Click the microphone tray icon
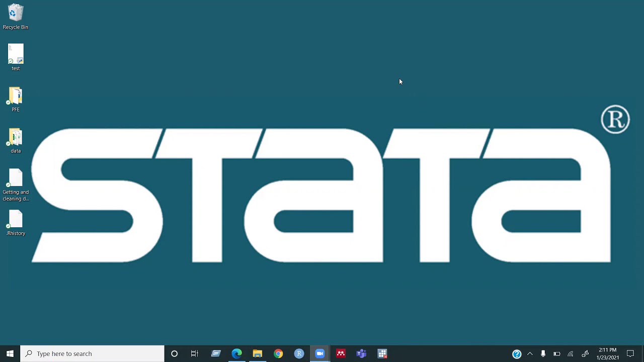Screen dimensions: 644x362 pos(543,353)
